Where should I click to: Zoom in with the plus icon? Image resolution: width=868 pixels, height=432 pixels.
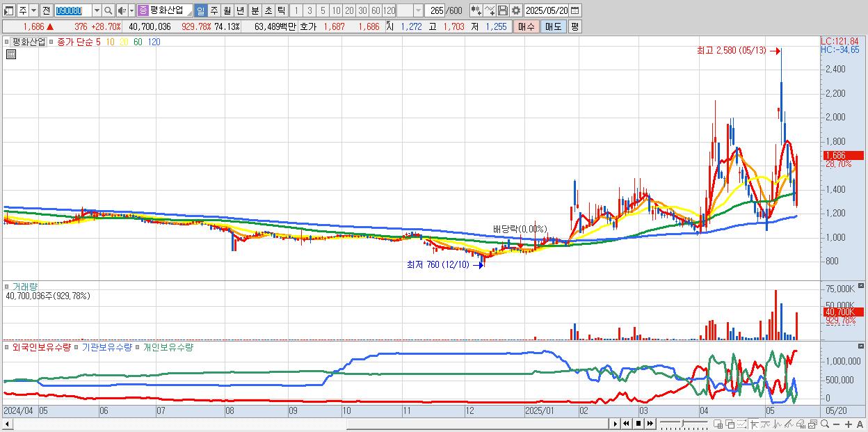point(848,424)
